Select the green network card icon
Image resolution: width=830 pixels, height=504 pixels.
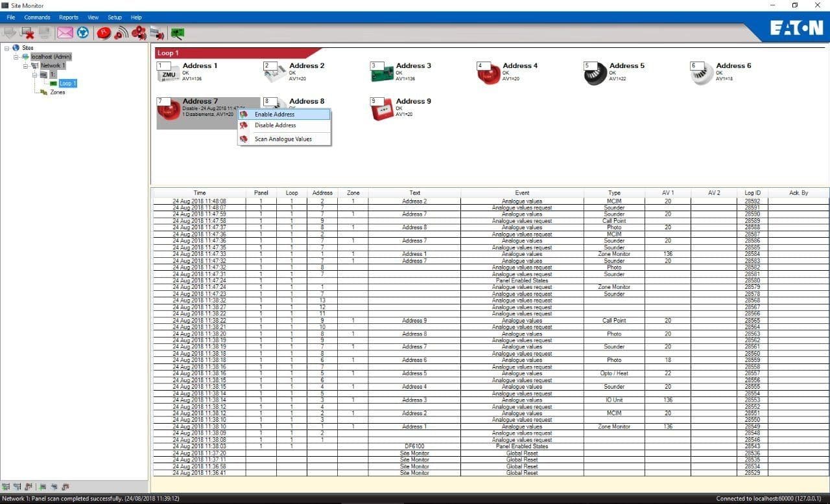coord(176,32)
